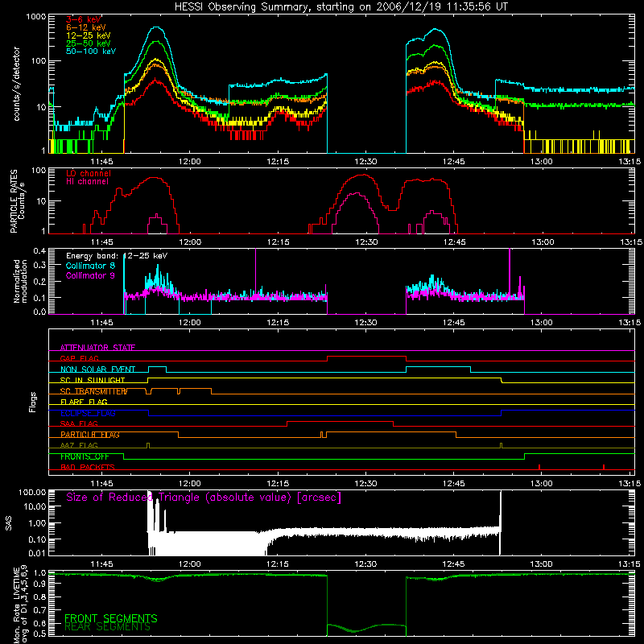Click the GAP_FLAG label
This screenshot has width=644, height=644.
(x=79, y=358)
